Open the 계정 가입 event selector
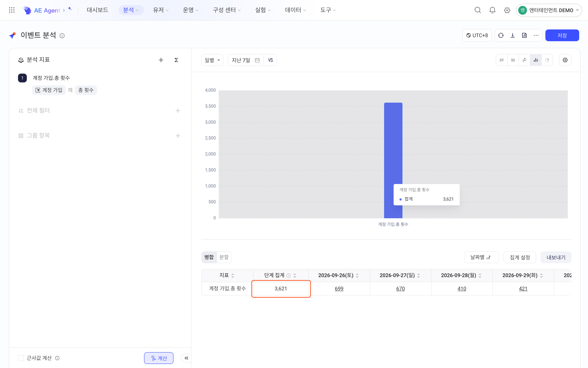Screen dimensions: 588x368 (49, 90)
